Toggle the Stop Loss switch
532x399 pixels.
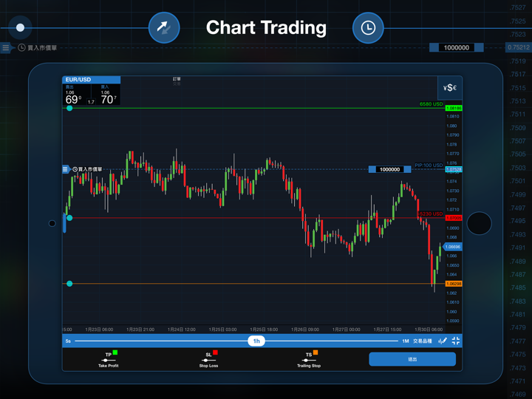[208, 360]
